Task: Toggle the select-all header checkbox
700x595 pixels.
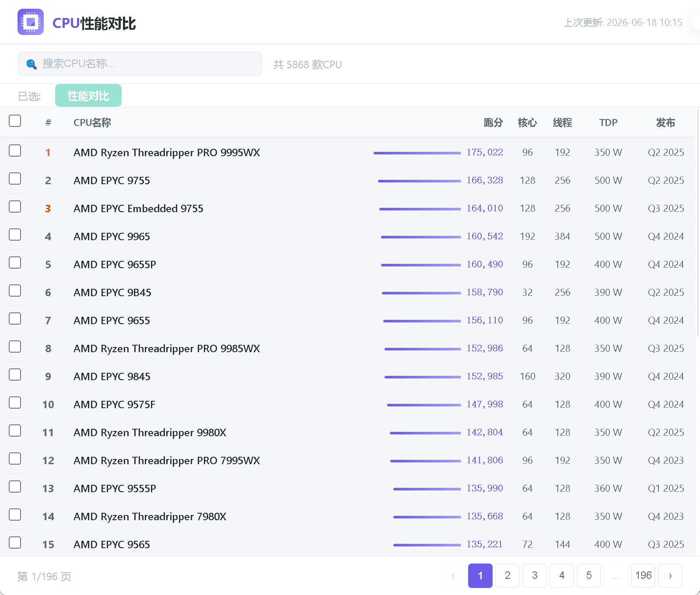Action: click(15, 121)
